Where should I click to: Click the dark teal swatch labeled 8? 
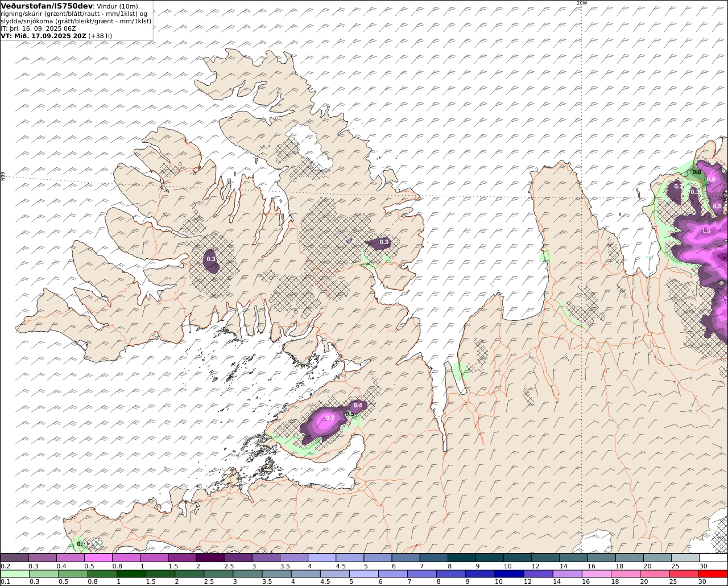tap(461, 558)
